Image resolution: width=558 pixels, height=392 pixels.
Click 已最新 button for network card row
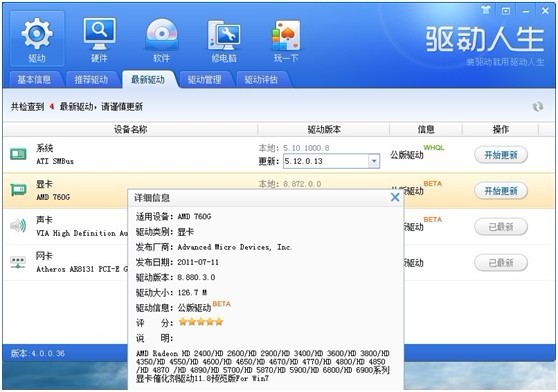coord(501,263)
